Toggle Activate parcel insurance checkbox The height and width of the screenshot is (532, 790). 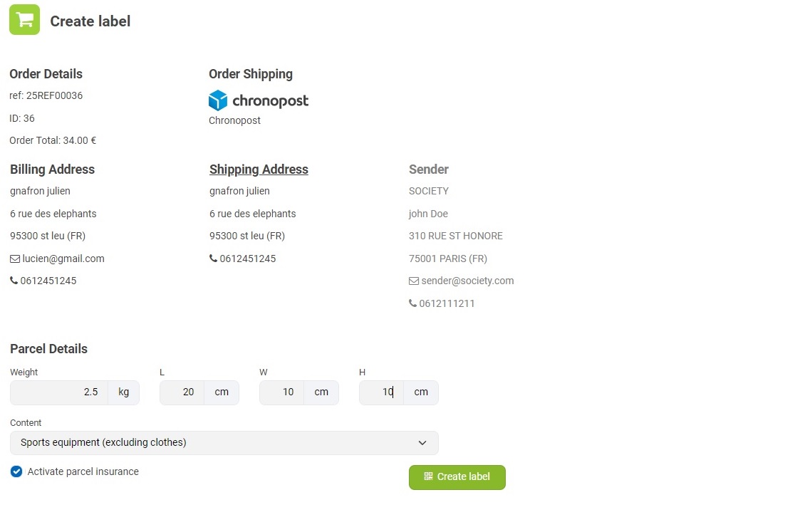(x=16, y=471)
